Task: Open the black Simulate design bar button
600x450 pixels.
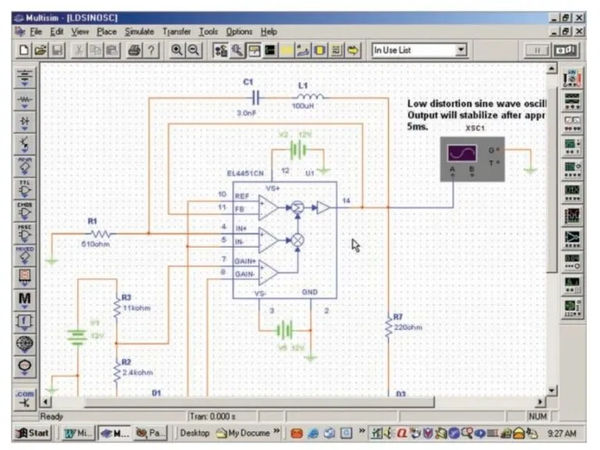Action: [x=270, y=50]
